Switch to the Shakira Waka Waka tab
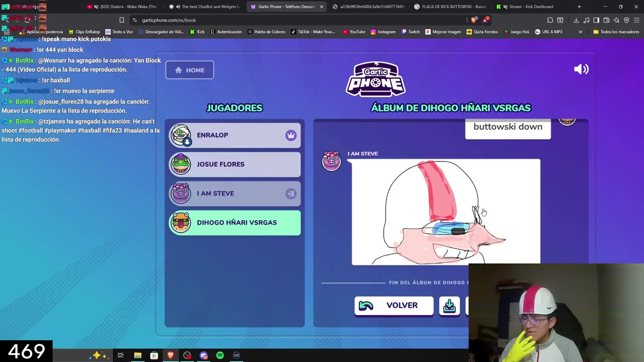The height and width of the screenshot is (362, 644). 123,7
